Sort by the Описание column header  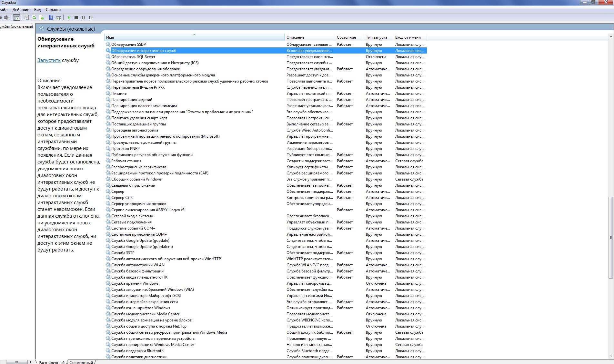pos(309,37)
